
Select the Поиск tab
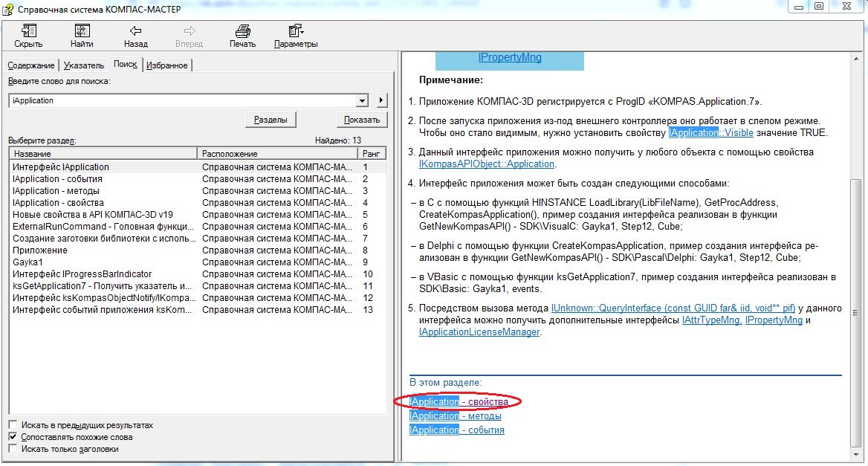tap(126, 64)
